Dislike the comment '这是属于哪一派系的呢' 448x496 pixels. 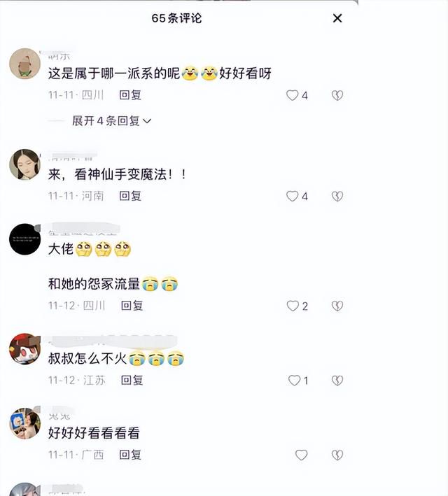click(x=337, y=95)
